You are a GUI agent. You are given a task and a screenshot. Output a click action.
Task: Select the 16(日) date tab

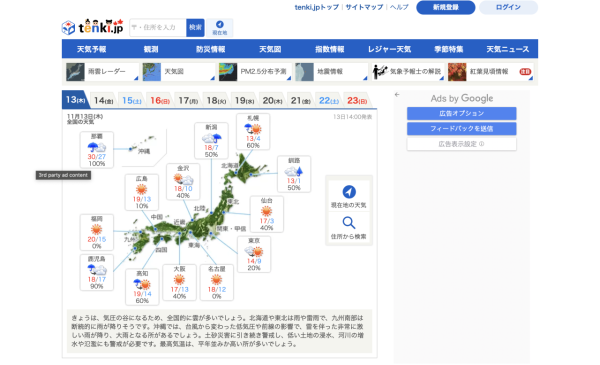coord(160,101)
